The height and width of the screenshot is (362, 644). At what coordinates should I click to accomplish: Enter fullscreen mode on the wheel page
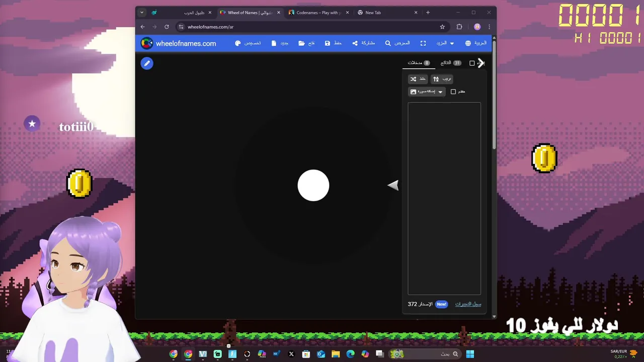coord(423,43)
